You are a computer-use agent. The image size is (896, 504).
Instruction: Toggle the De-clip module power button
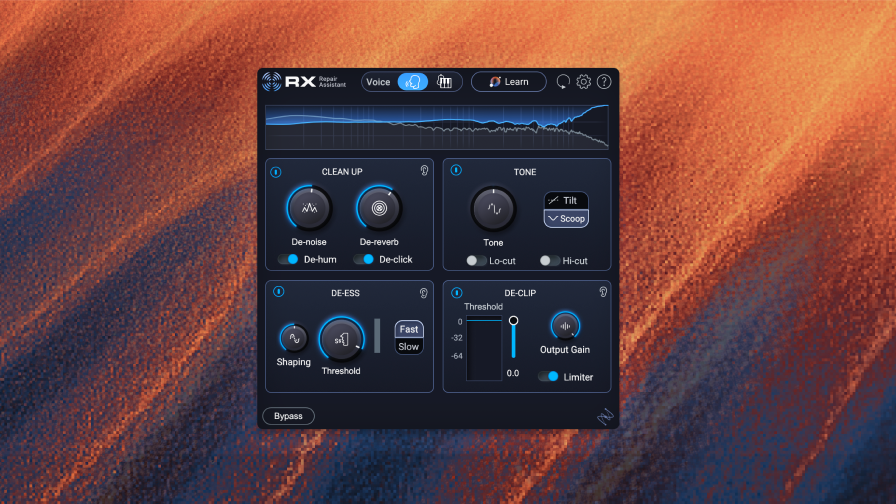(457, 293)
